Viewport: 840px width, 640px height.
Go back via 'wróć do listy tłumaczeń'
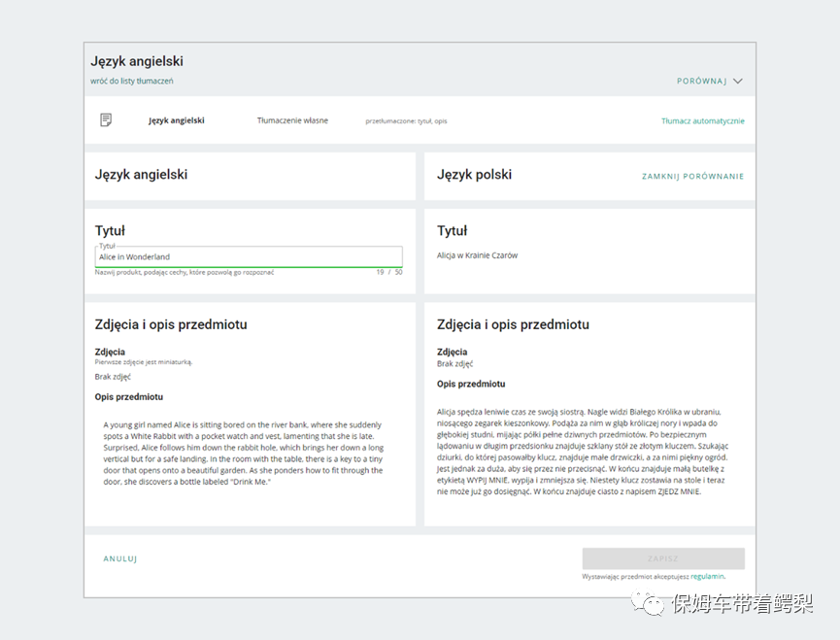tap(132, 81)
